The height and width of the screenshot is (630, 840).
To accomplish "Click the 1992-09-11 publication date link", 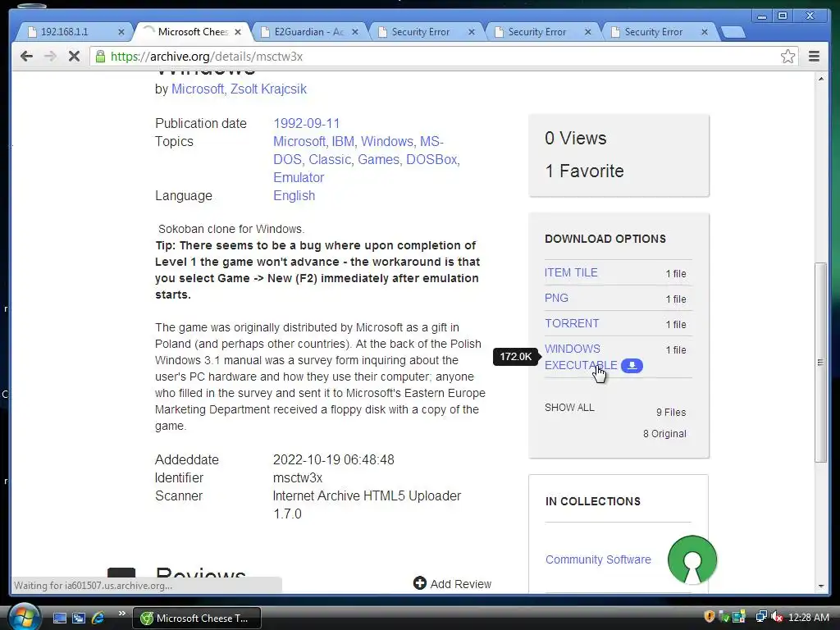I will click(x=307, y=123).
